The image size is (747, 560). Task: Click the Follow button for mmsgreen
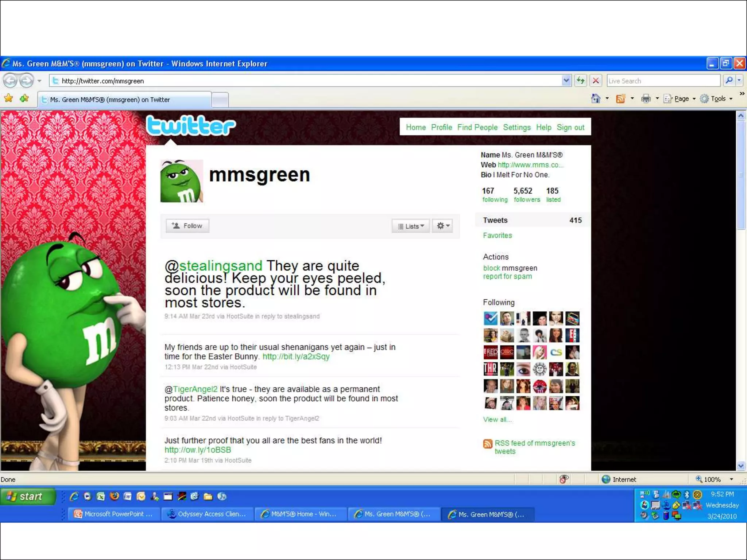click(x=187, y=226)
